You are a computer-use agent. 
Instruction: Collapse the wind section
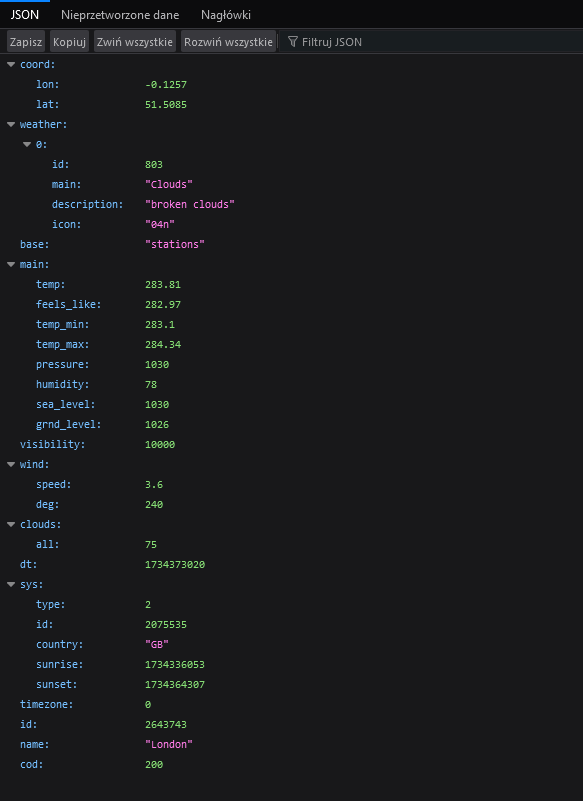point(11,464)
